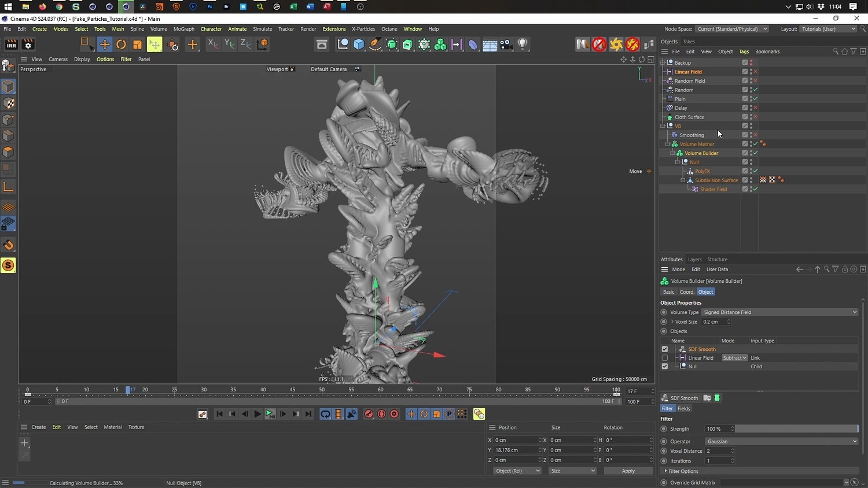This screenshot has width=868, height=488.
Task: Add a light with the bulb icon
Action: [523, 45]
